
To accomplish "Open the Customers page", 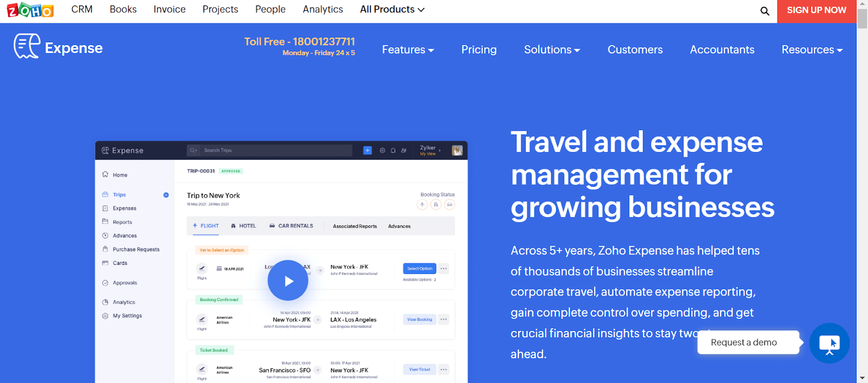I will [x=635, y=50].
